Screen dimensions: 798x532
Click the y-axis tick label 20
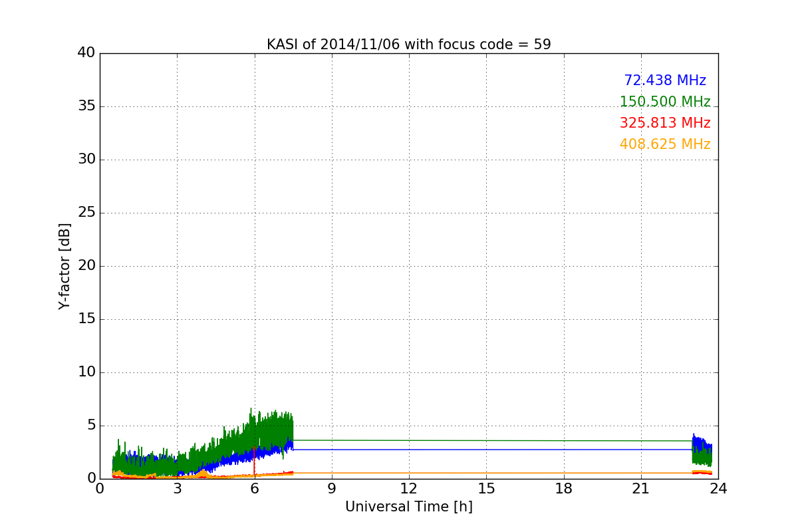[x=86, y=266]
